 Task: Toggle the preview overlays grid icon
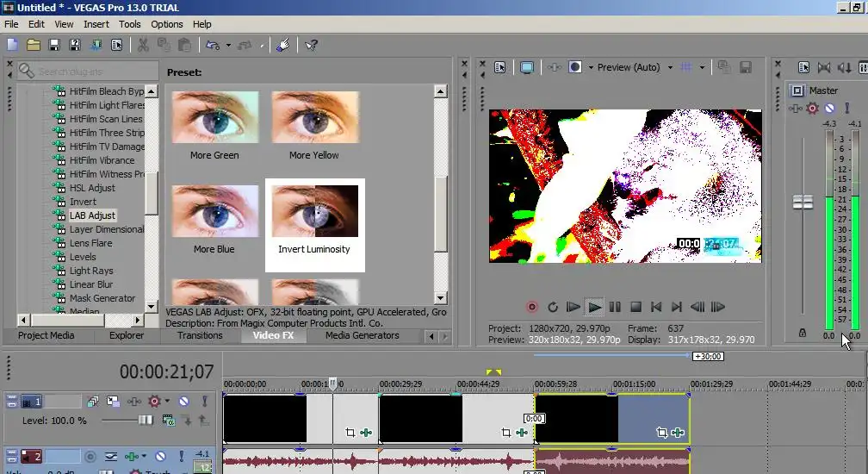coord(685,67)
